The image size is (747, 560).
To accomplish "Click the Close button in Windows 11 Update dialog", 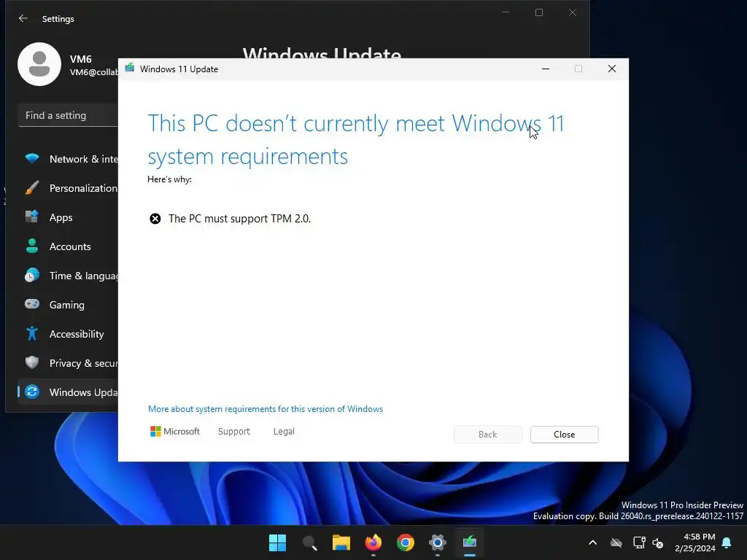I will [564, 435].
